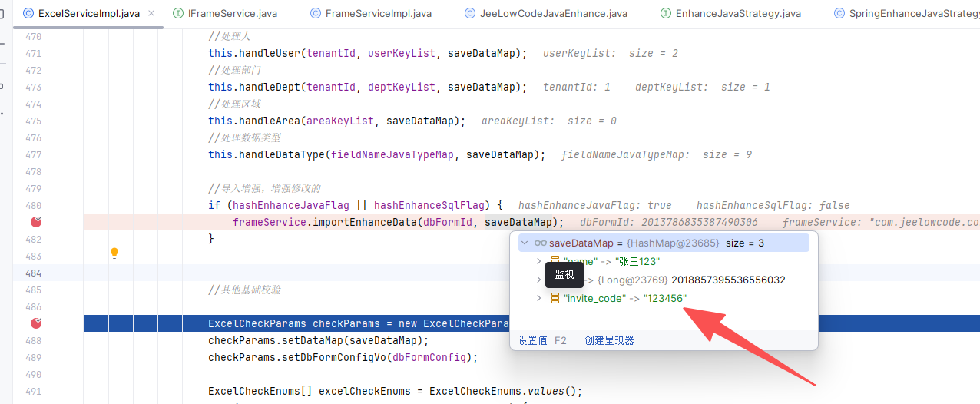980x404 pixels.
Task: Click the EnhanceJavaStrategy.java interface icon
Action: (x=666, y=13)
